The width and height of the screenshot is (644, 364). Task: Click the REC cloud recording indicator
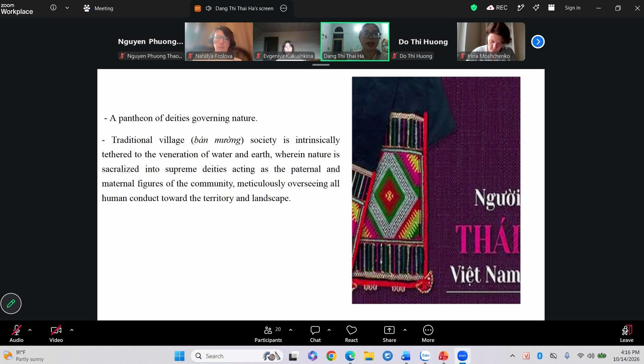tap(497, 8)
